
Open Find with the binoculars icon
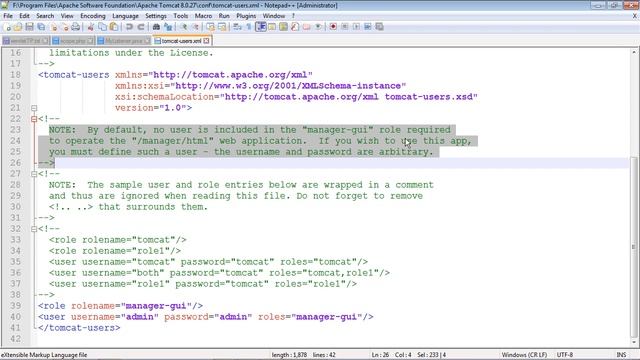click(156, 27)
